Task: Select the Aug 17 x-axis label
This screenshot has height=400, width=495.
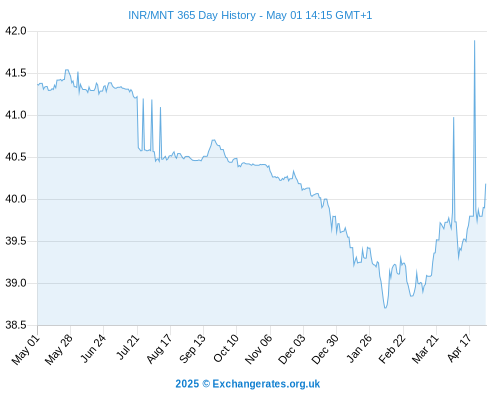Action: click(160, 349)
